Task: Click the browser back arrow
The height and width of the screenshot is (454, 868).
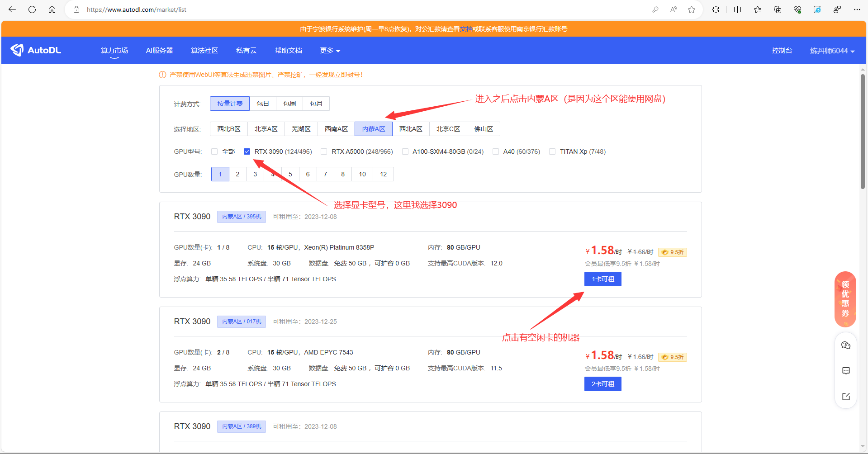Action: click(x=12, y=9)
